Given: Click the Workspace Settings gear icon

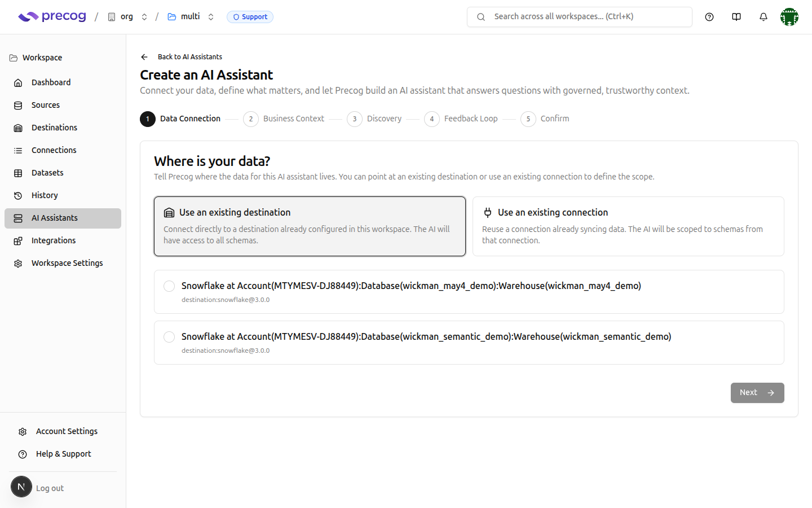Looking at the screenshot, I should [x=18, y=263].
